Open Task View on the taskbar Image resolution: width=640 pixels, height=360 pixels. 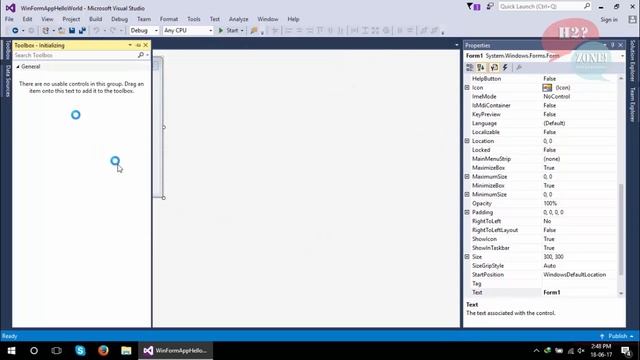coord(57,350)
